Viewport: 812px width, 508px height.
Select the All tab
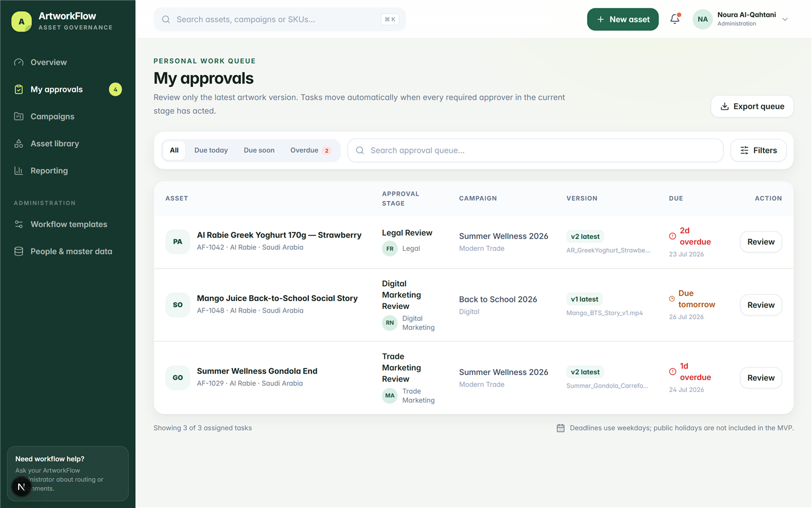click(x=174, y=150)
